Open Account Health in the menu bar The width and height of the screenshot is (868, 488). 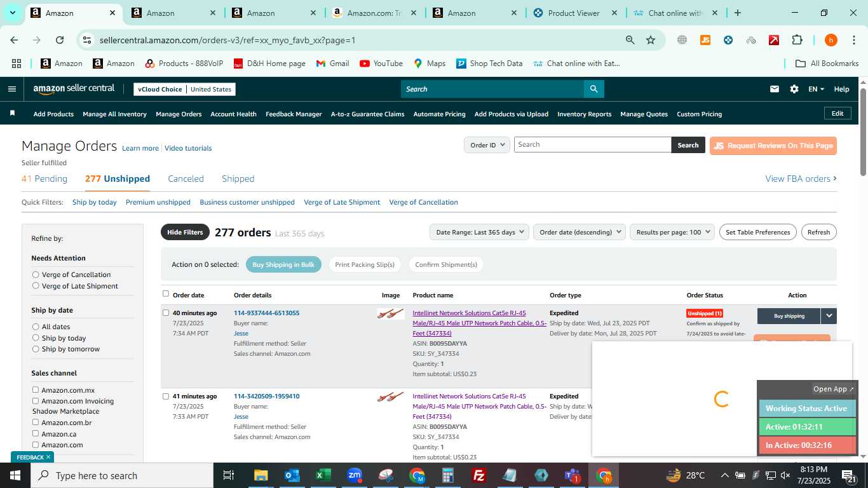click(233, 114)
